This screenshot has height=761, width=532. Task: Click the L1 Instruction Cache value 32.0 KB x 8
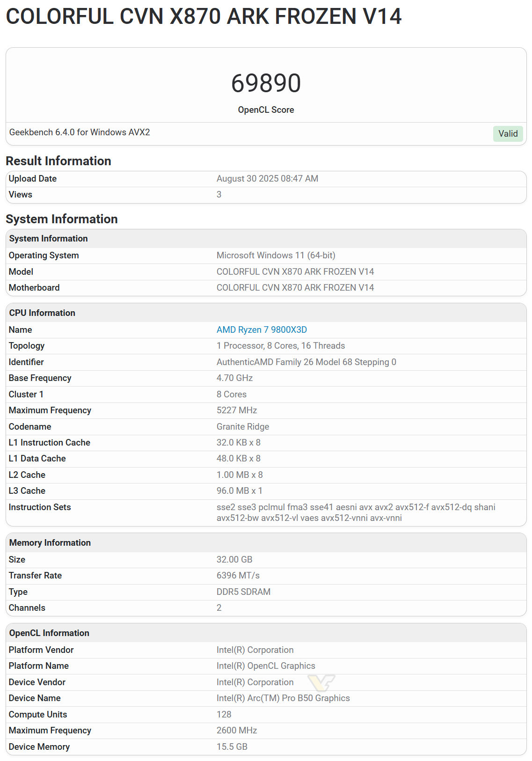[x=239, y=443]
